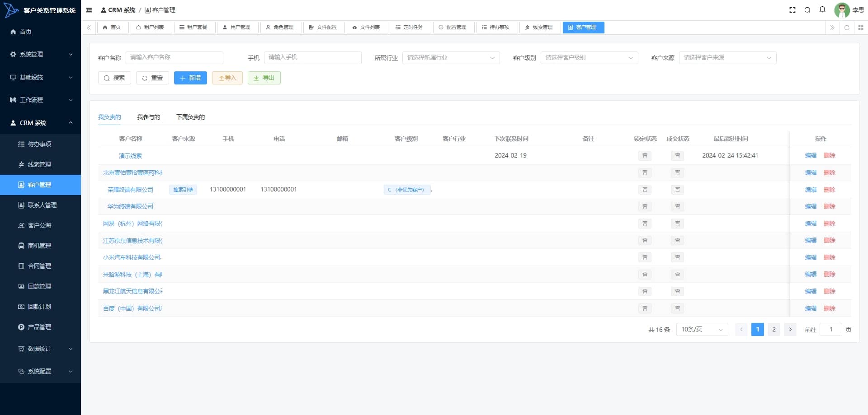Open the notifications bell

822,9
